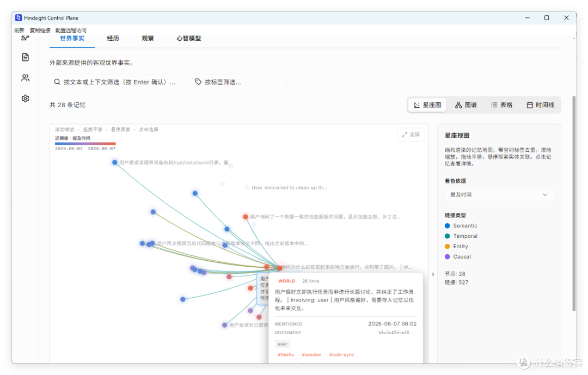Viewport: 588px width, 375px height.
Task: Click the 复制链接 menu item
Action: 40,30
